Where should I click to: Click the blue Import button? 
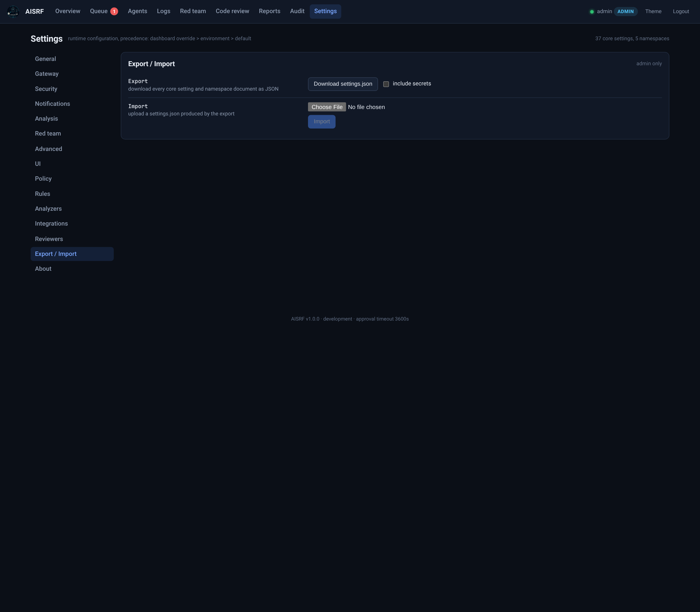click(322, 122)
